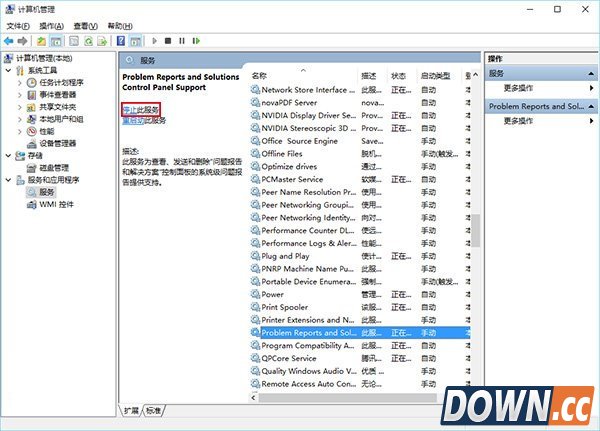Click the 重启动 this service link
Screen dimensions: 600x431
131,120
